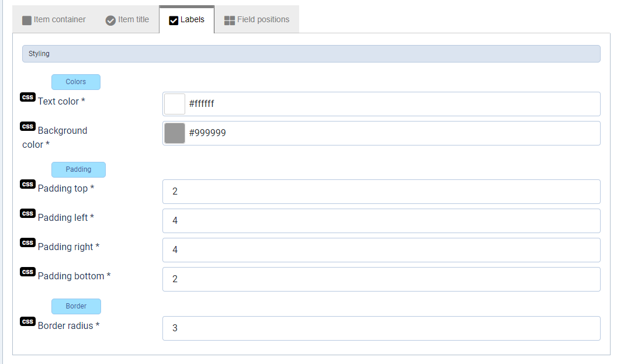Click the Colors group button

click(x=76, y=82)
